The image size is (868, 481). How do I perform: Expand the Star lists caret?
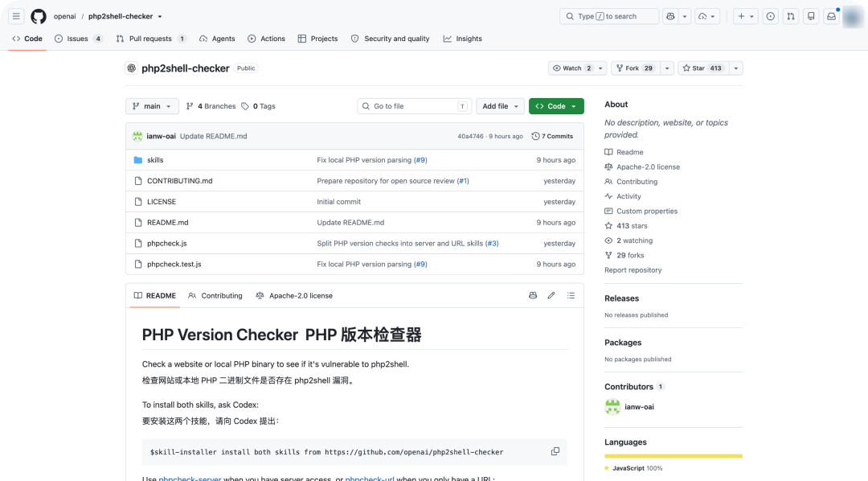tap(735, 68)
